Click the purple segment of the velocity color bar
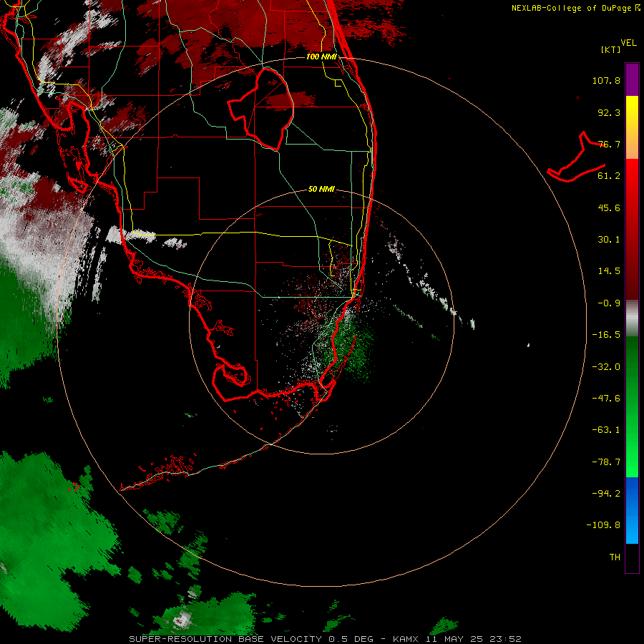The image size is (644, 644). tap(632, 79)
